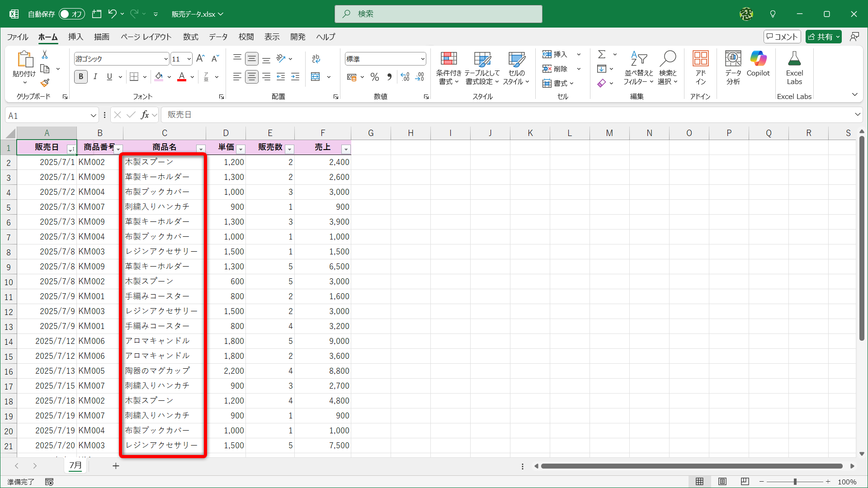
Task: Open Conditional Formatting icon
Action: click(448, 59)
